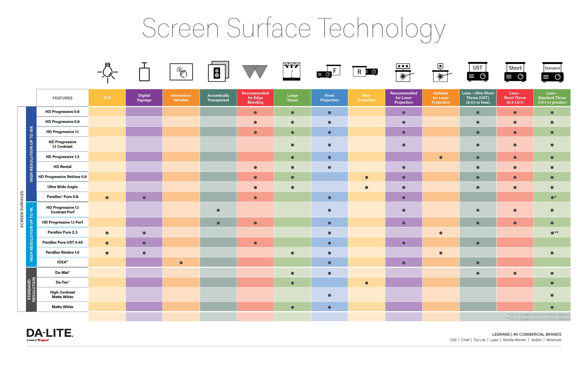Image resolution: width=588 pixels, height=380 pixels.
Task: Select the Digital Signage feature icon
Action: [144, 74]
